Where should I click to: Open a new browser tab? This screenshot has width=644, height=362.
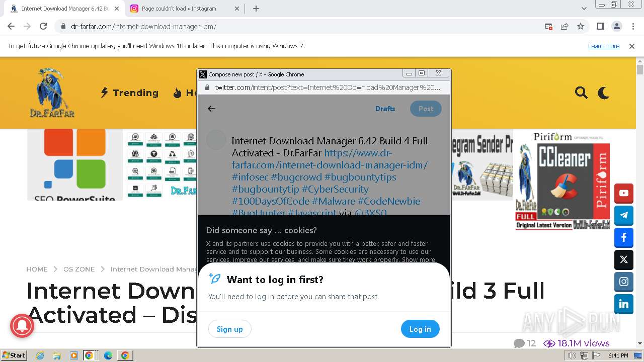(256, 9)
